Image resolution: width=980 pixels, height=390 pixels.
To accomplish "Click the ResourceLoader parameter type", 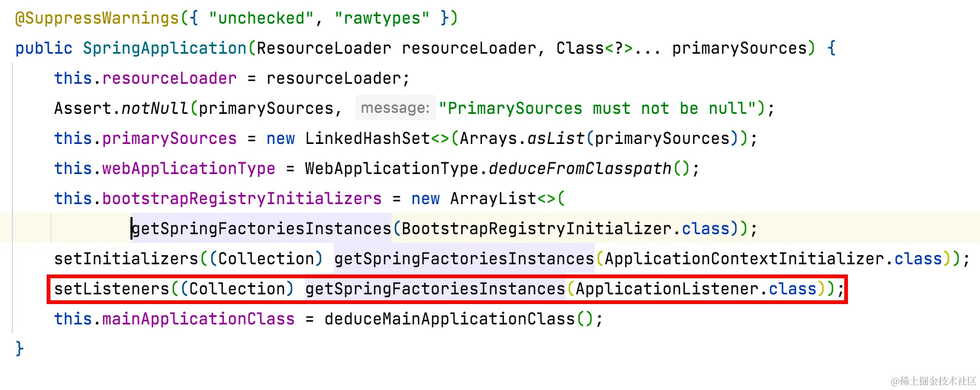I will [324, 48].
